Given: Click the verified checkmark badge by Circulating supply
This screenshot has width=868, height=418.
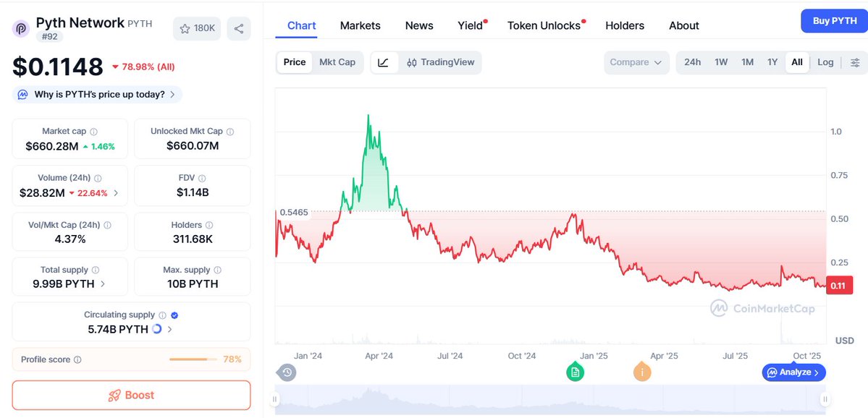Looking at the screenshot, I should (174, 315).
